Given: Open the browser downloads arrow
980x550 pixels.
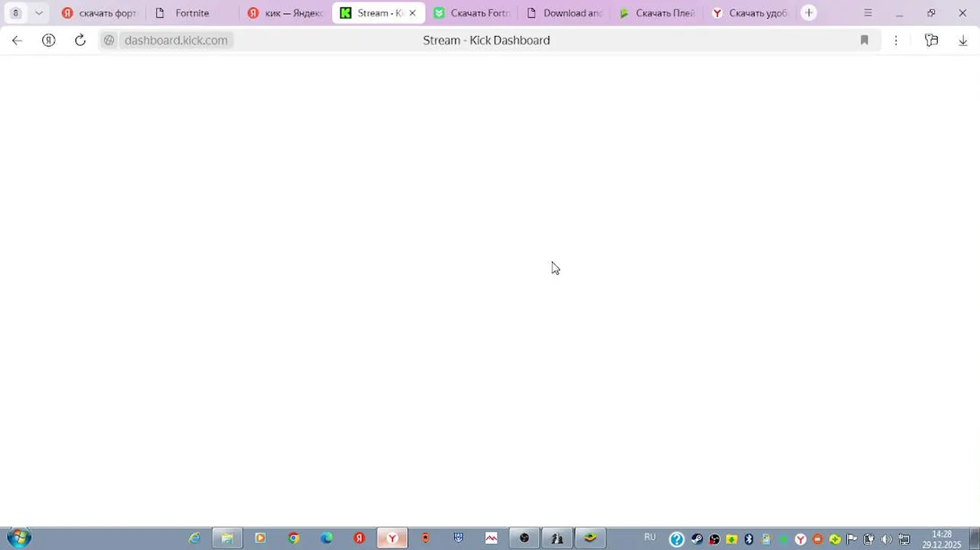Looking at the screenshot, I should [963, 40].
